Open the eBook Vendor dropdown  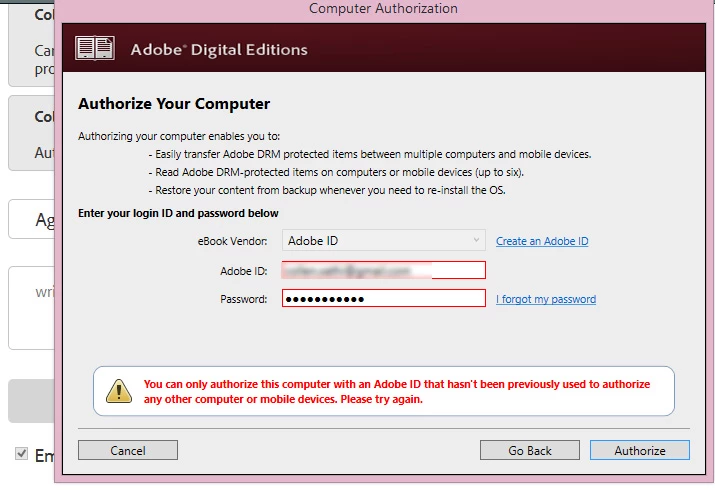coord(383,240)
